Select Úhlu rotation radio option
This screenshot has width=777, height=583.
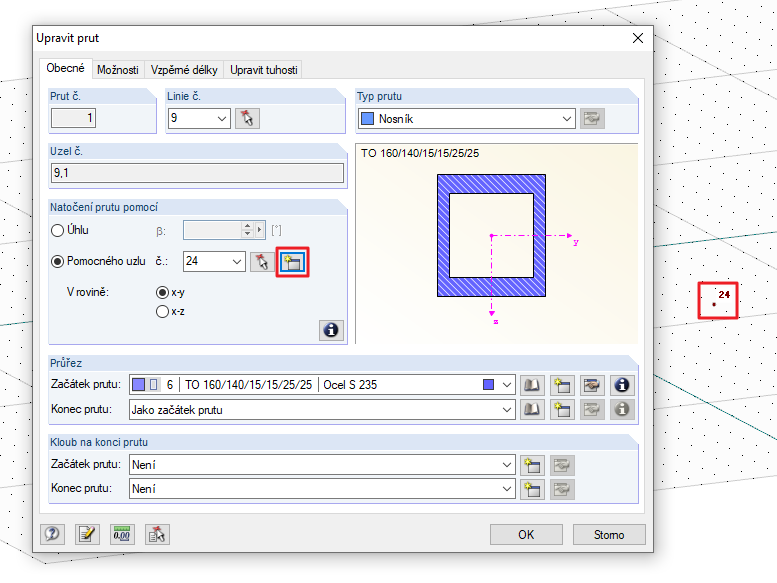pyautogui.click(x=57, y=230)
